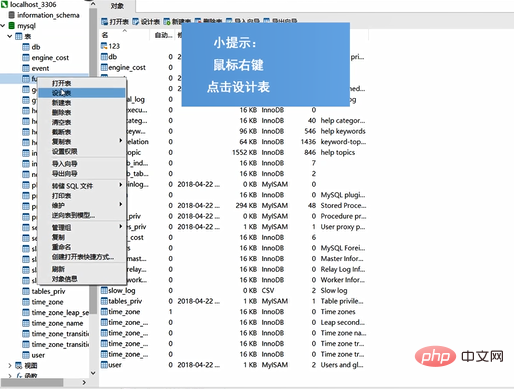Click time_zone table icon in tree

point(26,302)
